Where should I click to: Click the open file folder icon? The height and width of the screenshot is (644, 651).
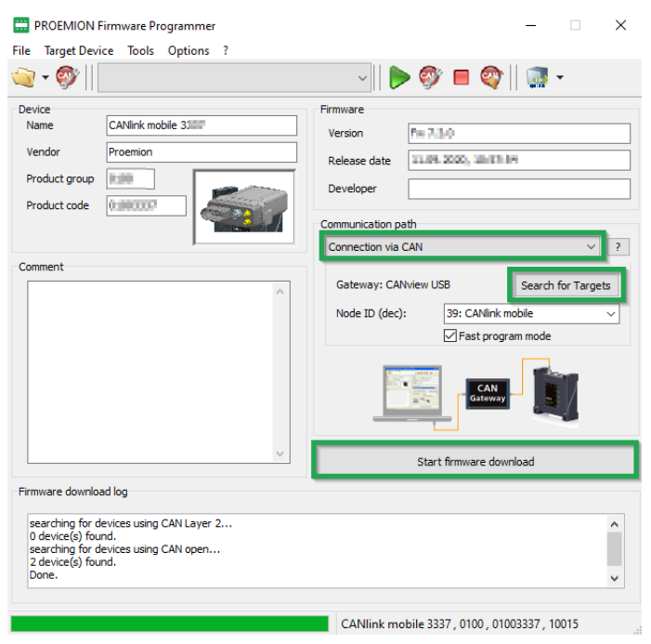click(x=22, y=78)
